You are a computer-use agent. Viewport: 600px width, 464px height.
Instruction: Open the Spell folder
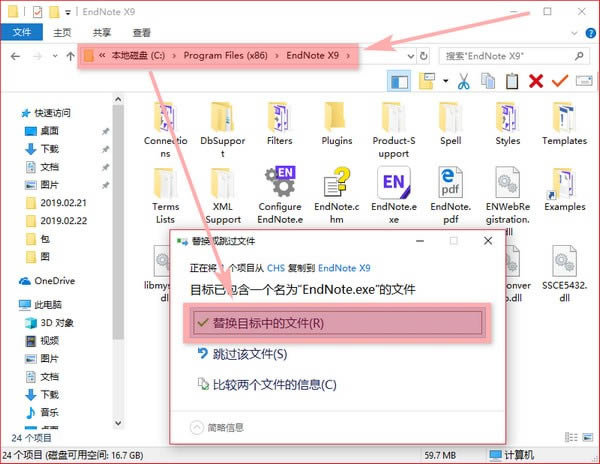pos(450,124)
